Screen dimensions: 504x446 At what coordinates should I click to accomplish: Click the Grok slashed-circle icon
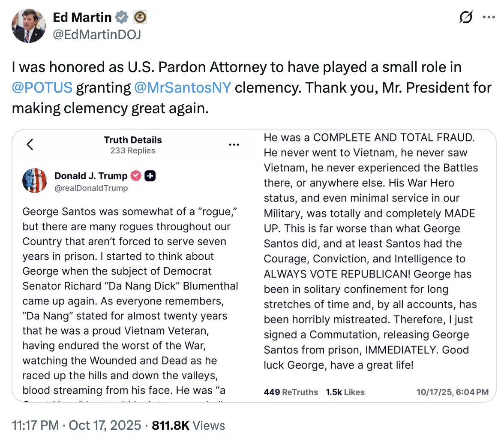[465, 18]
